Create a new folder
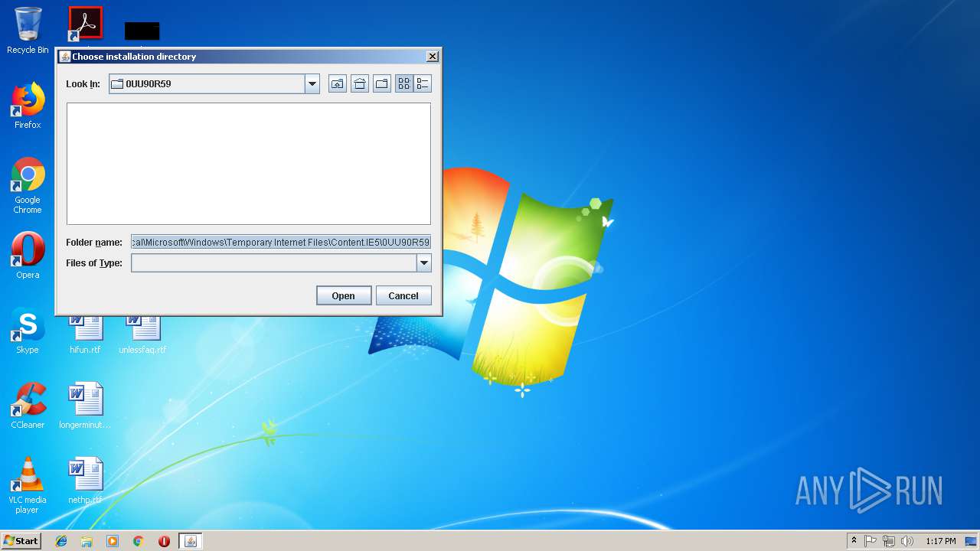The image size is (980, 551). 382,84
